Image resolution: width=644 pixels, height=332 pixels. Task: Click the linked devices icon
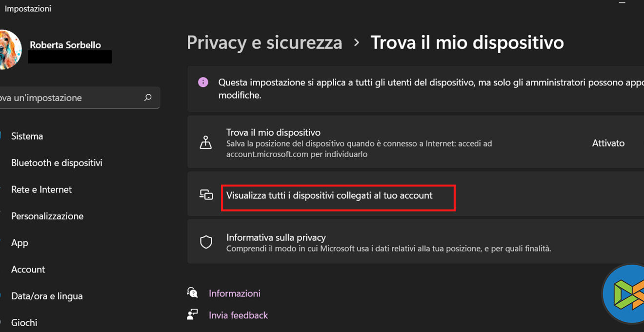[206, 195]
